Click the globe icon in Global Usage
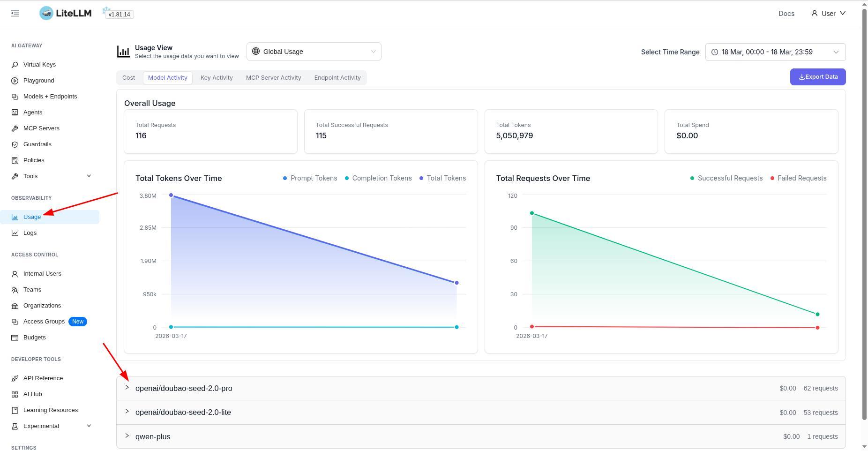 [256, 51]
